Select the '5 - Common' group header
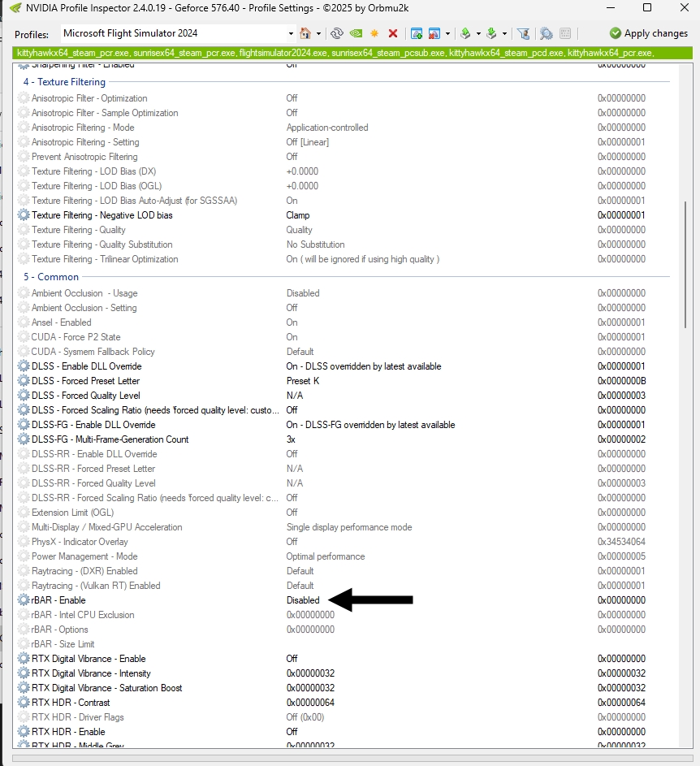The height and width of the screenshot is (766, 700). [x=51, y=277]
